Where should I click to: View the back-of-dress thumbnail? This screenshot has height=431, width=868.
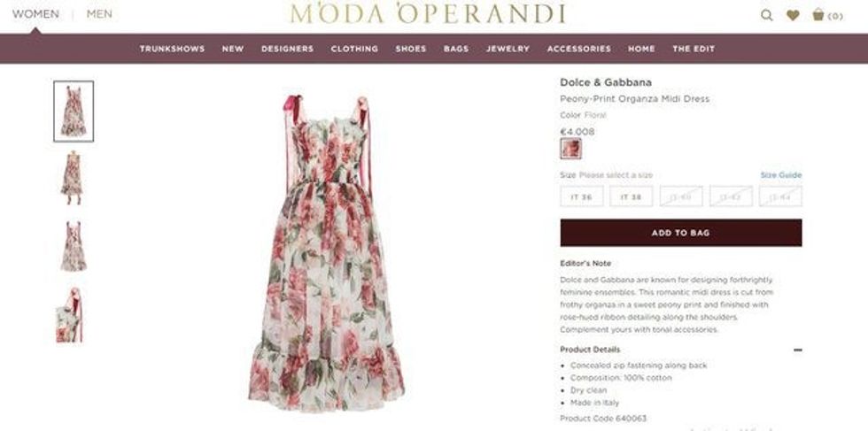[x=74, y=246]
